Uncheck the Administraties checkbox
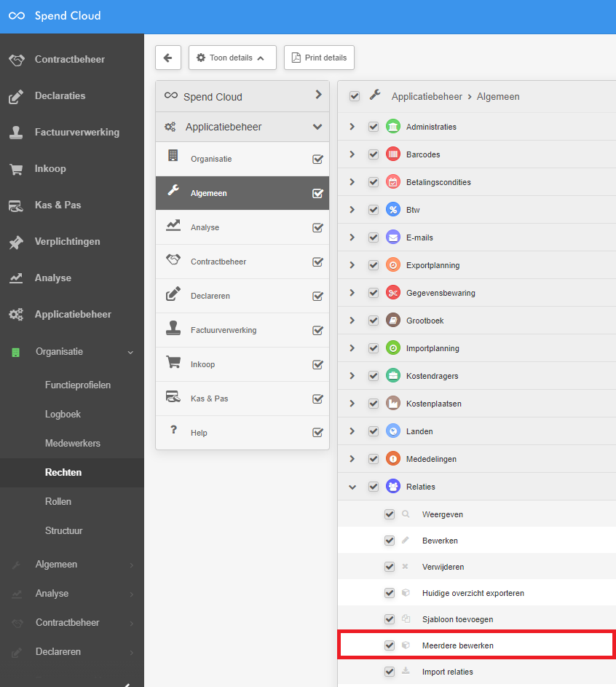Screen dimensions: 616x687 [x=374, y=127]
